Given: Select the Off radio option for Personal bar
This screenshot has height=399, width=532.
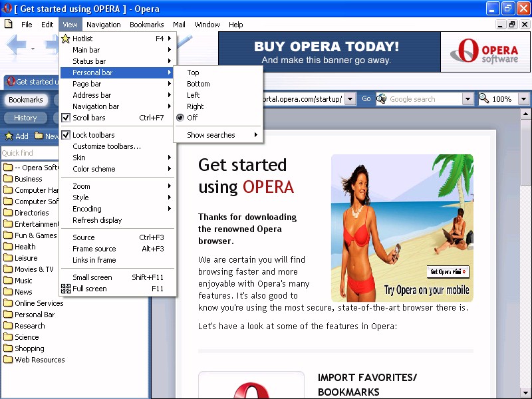Looking at the screenshot, I should click(x=180, y=118).
